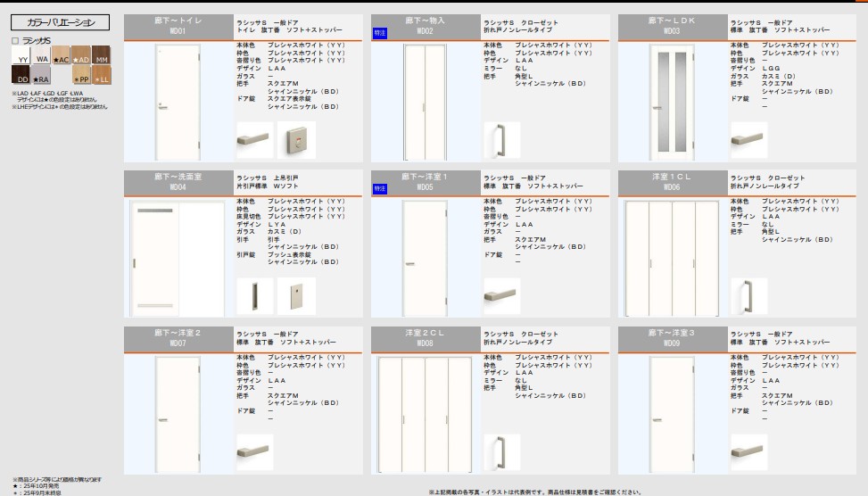Click the WD09 lever handle image
This screenshot has height=496, width=868.
coord(748,452)
